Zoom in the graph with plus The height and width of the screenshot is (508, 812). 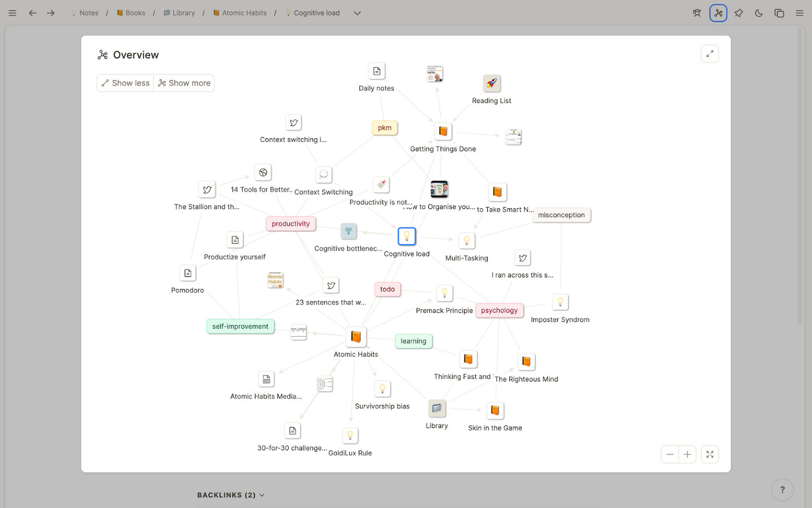tap(687, 454)
